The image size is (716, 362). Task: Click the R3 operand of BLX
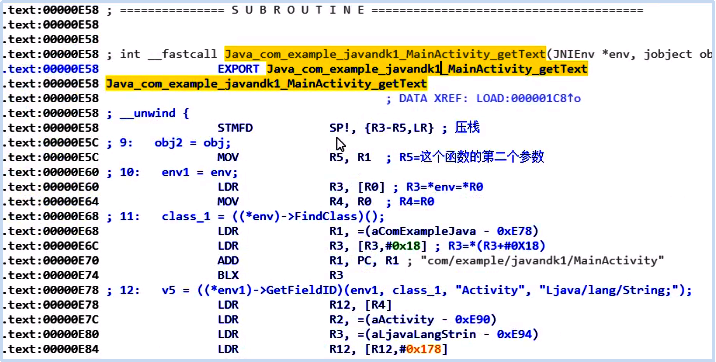pyautogui.click(x=336, y=275)
